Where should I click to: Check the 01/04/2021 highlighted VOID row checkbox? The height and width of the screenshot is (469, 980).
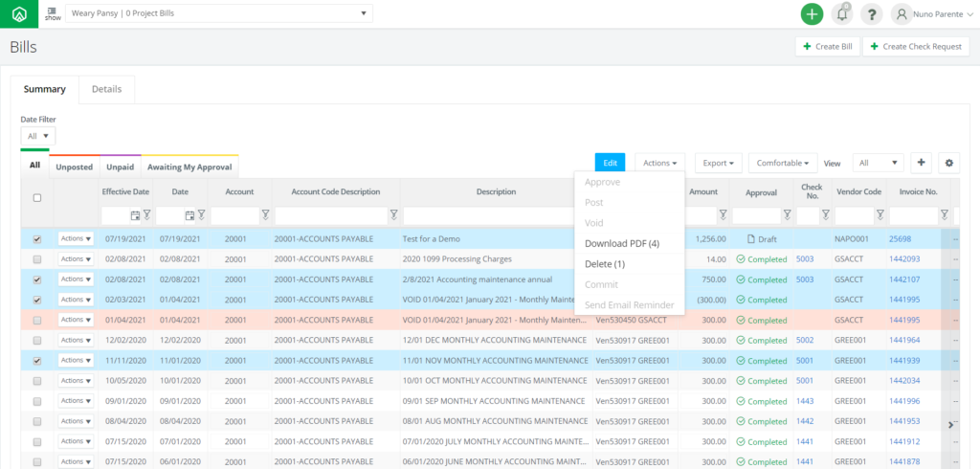pyautogui.click(x=37, y=321)
